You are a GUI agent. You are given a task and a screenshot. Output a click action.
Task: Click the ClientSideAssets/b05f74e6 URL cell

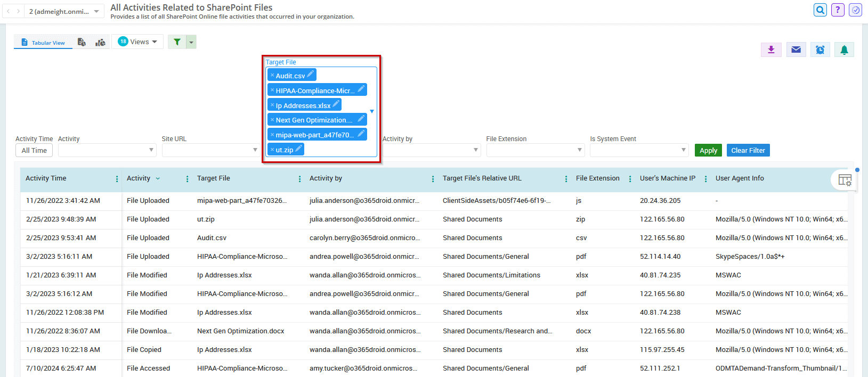point(497,201)
